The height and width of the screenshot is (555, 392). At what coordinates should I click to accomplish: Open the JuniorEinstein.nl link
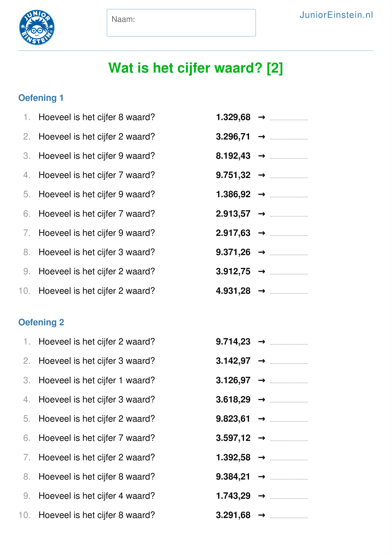click(x=336, y=15)
